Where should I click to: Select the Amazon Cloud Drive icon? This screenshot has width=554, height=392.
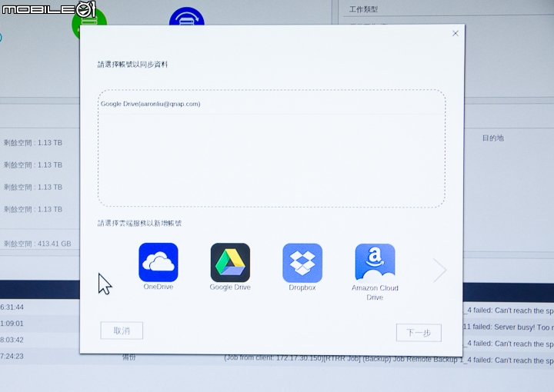click(x=375, y=263)
